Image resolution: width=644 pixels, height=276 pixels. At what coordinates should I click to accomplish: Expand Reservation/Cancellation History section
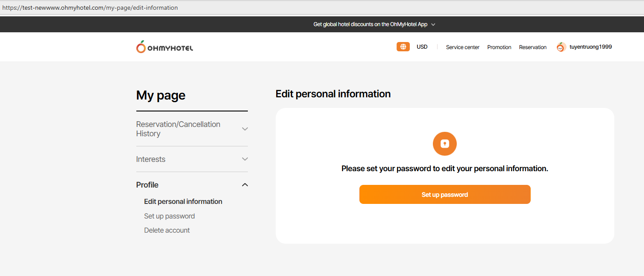[x=245, y=129]
